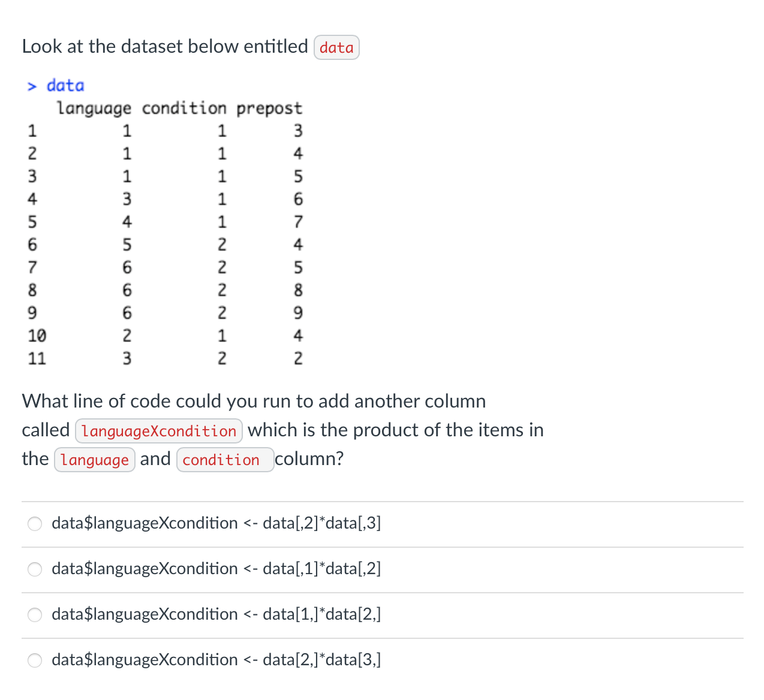Select the last answer's radio button
The height and width of the screenshot is (700, 764).
coord(34,660)
